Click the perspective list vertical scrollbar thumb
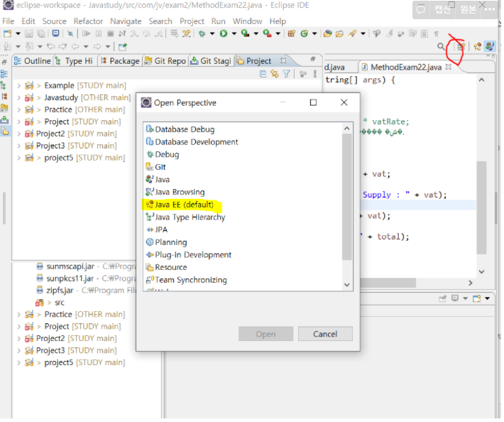 (x=347, y=197)
